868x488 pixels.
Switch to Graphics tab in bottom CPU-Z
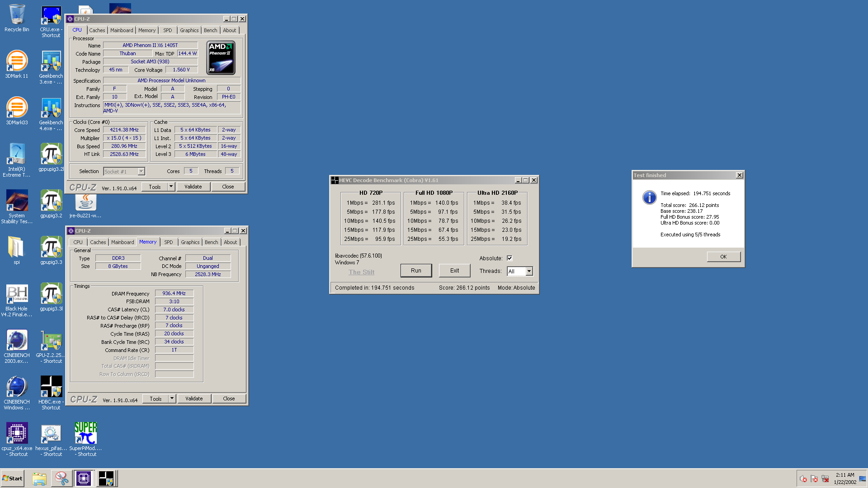click(x=190, y=242)
